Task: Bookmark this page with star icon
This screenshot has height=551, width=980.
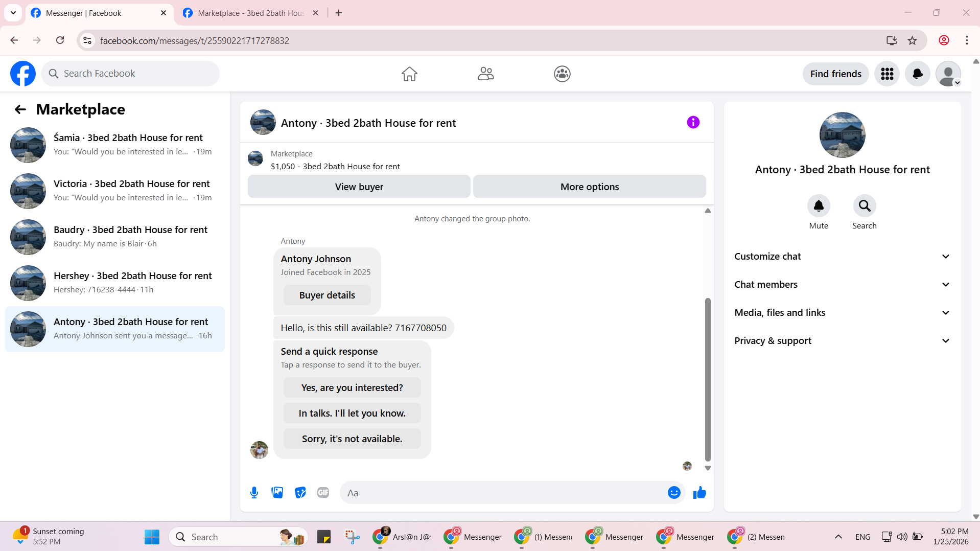Action: pyautogui.click(x=913, y=40)
